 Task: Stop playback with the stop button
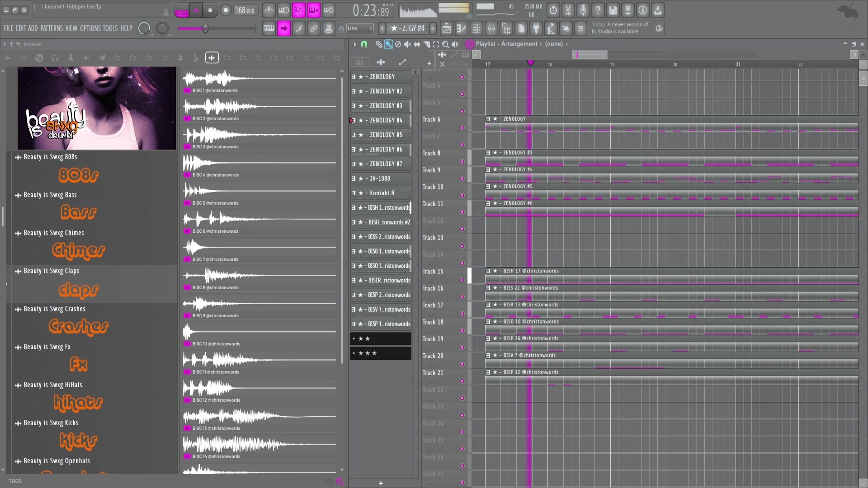pyautogui.click(x=210, y=10)
